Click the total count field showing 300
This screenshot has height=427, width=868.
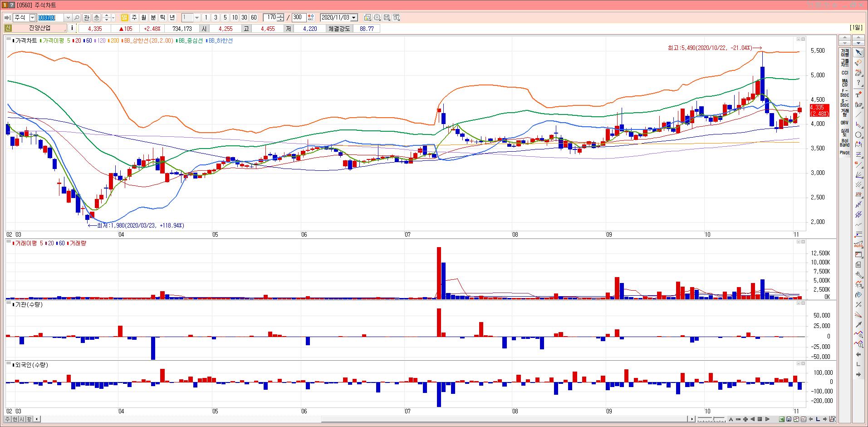299,18
